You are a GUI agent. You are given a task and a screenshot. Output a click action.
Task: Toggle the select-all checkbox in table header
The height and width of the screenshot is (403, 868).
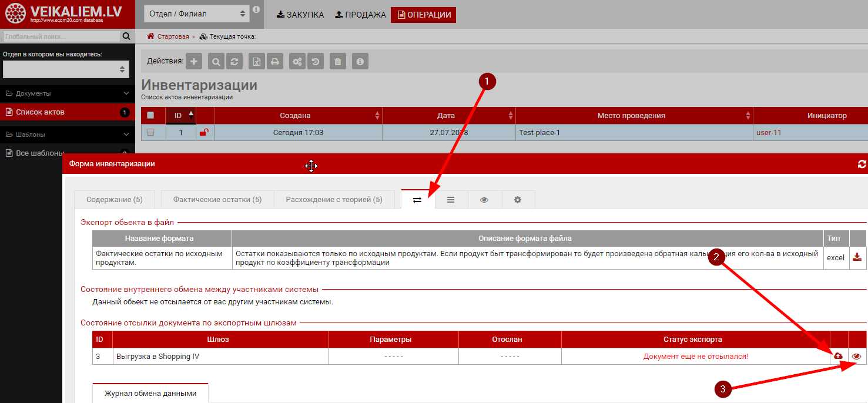pyautogui.click(x=150, y=116)
